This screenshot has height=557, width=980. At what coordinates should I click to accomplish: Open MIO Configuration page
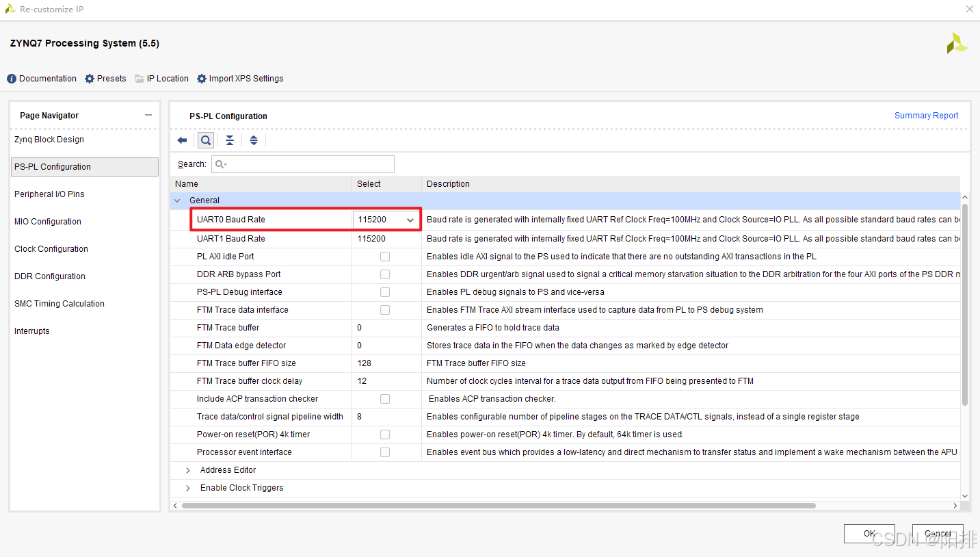tap(48, 222)
